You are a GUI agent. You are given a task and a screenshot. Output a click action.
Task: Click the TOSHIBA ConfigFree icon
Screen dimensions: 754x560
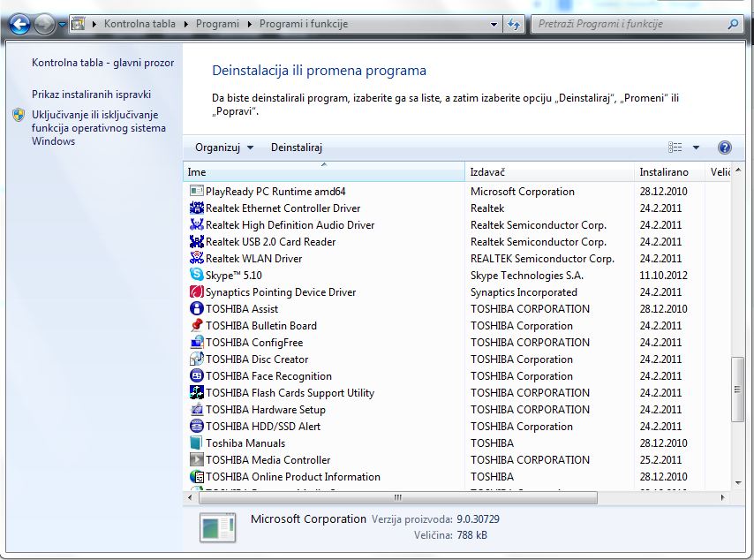(196, 342)
